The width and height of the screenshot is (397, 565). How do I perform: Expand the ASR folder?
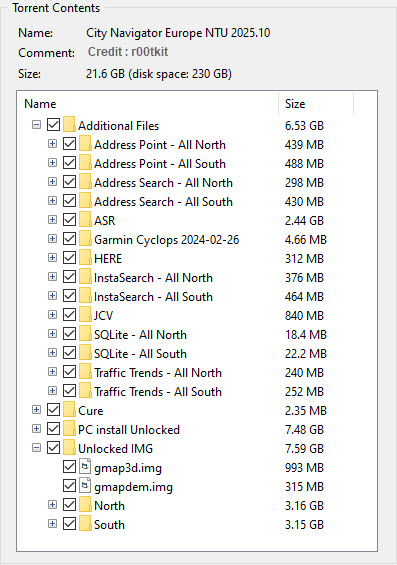52,220
